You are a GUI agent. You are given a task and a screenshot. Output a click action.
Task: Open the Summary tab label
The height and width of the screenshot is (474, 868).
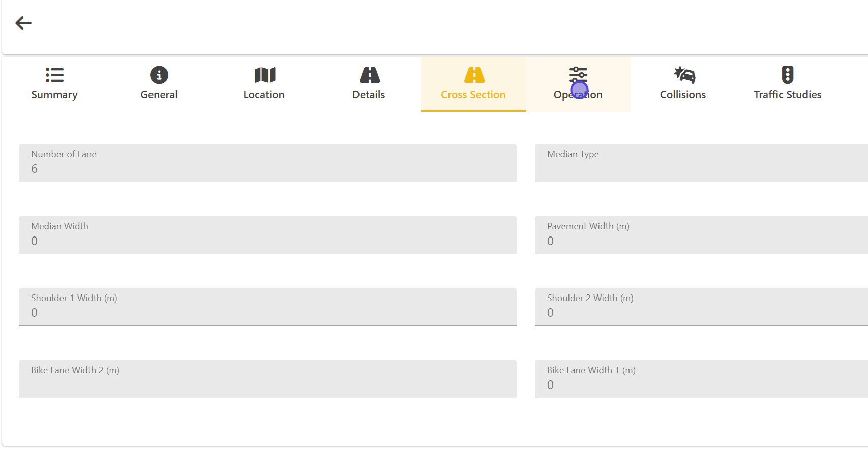tap(54, 95)
